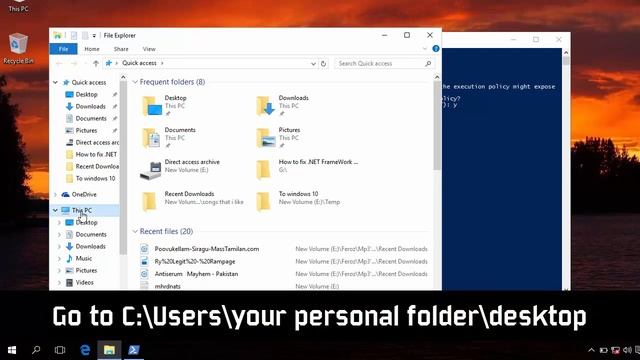Open Customize Quick Access Toolbar dropdown

click(94, 36)
